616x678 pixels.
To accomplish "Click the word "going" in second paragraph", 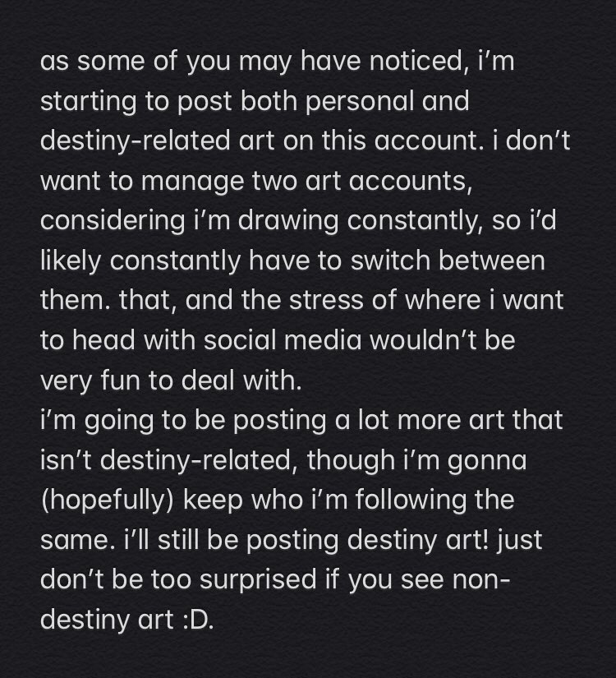I will coord(119,422).
